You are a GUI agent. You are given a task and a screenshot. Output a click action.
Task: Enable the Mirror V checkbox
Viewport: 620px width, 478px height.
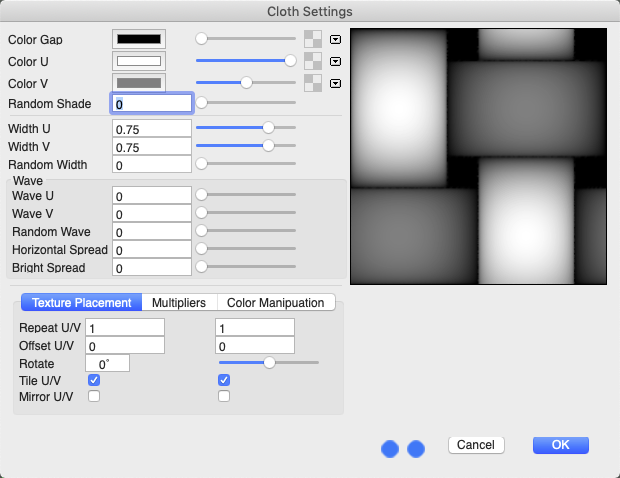point(224,397)
